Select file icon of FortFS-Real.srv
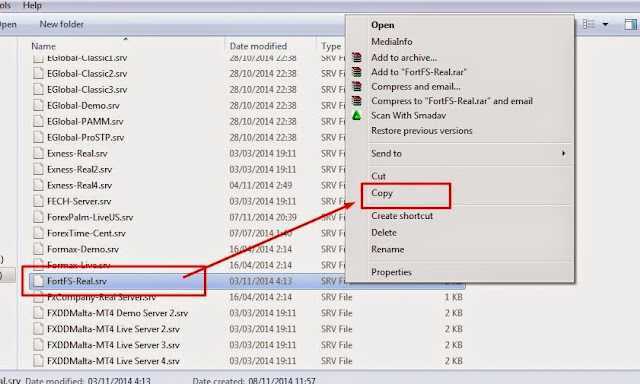This screenshot has height=384, width=640. [38, 281]
